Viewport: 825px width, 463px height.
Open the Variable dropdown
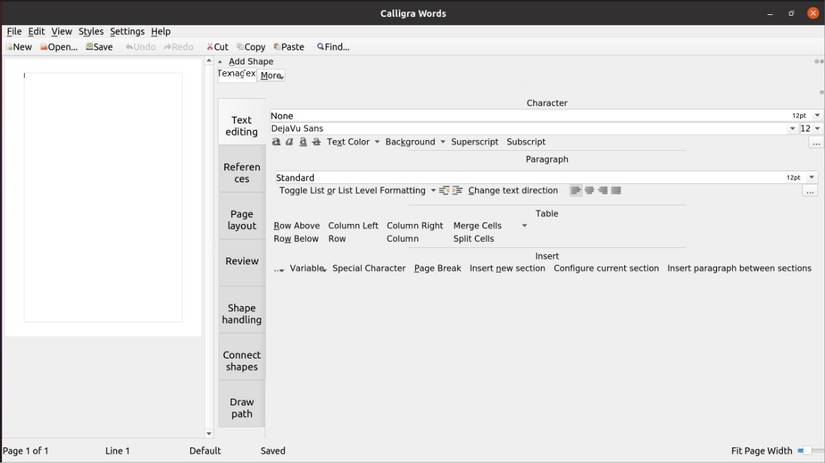(x=308, y=268)
